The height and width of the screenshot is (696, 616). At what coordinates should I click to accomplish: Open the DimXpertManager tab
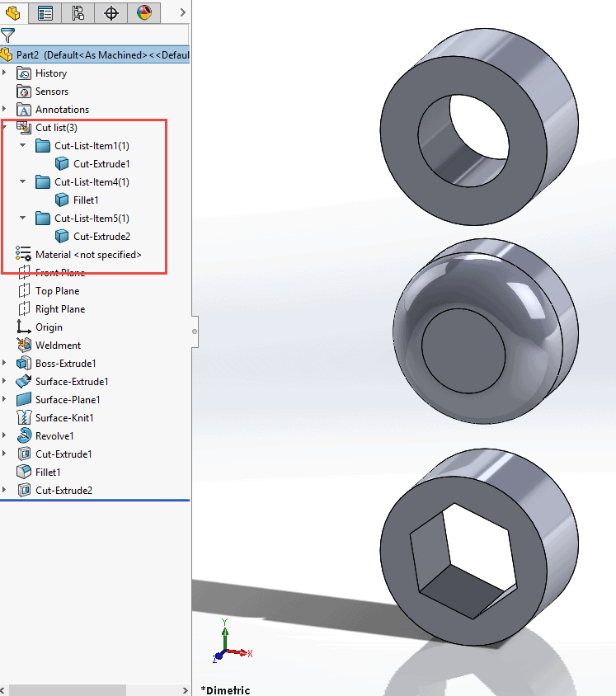click(111, 12)
